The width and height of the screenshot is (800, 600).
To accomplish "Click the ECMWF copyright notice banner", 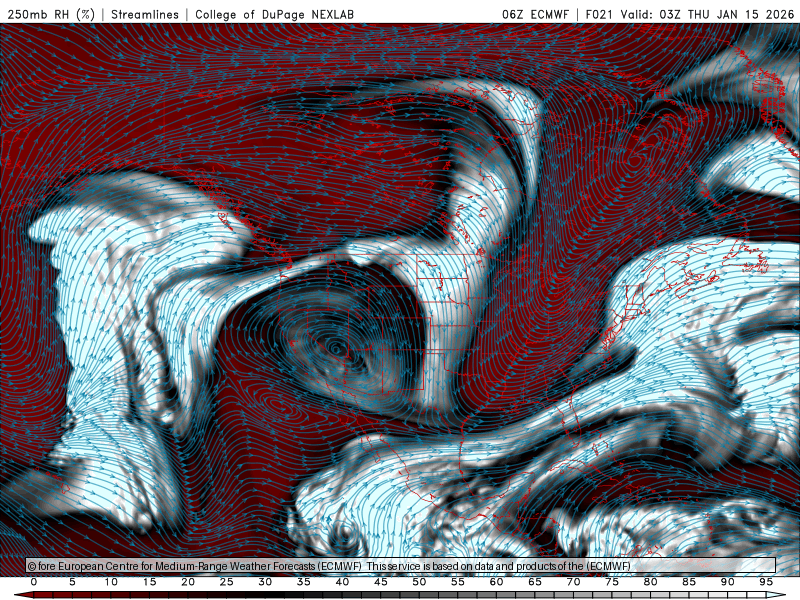I will pyautogui.click(x=401, y=566).
